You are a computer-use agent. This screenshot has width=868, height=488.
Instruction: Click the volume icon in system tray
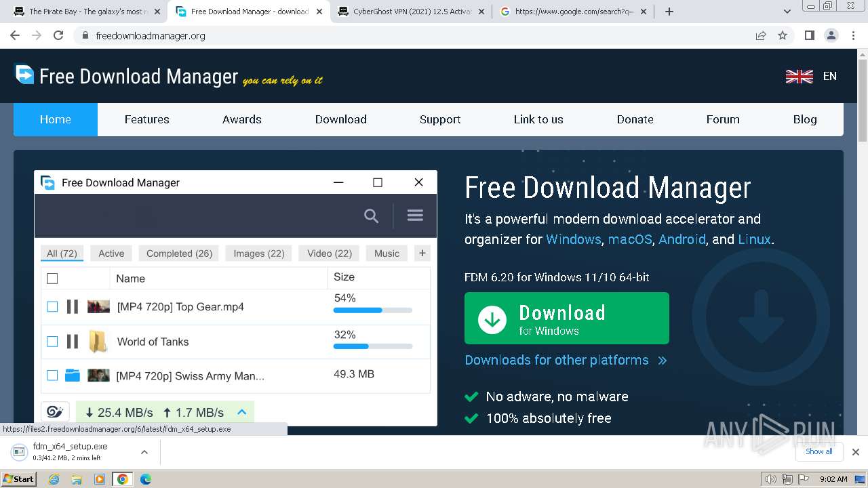click(x=770, y=479)
